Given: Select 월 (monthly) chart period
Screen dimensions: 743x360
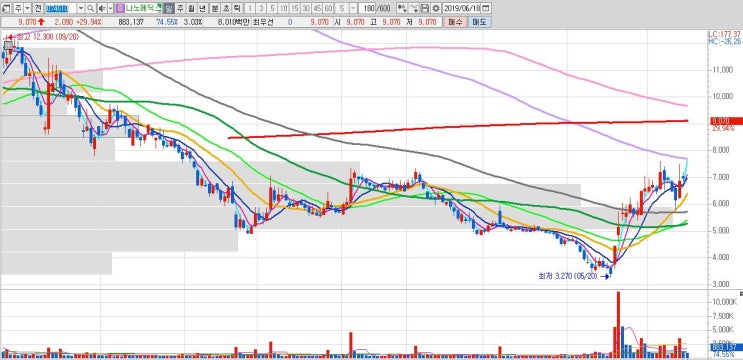Looking at the screenshot, I should coord(191,9).
